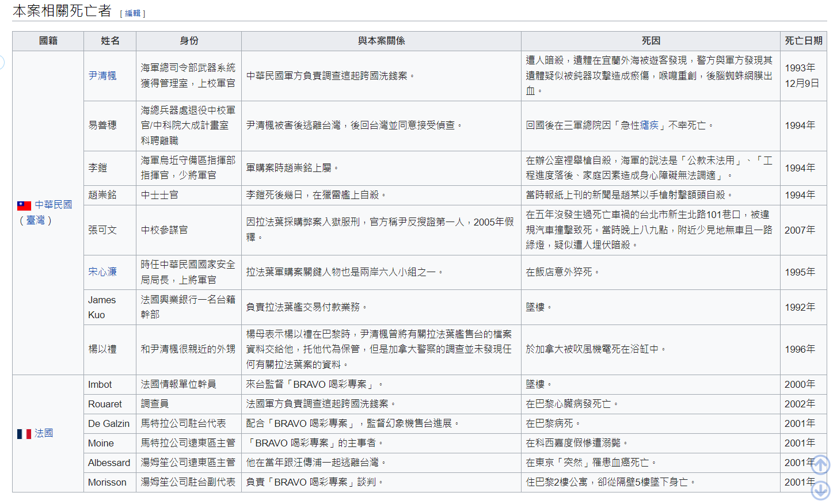Click the name cell De Galzin
Screen dimensions: 837x504
(x=110, y=423)
